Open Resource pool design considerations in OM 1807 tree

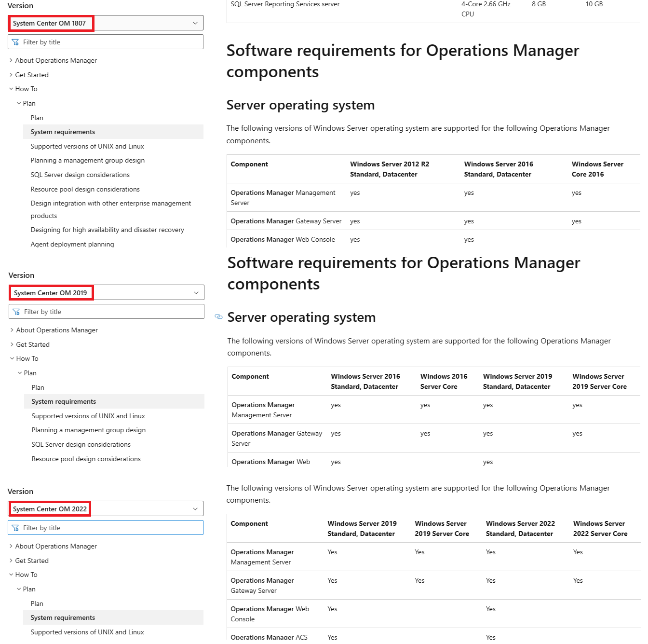tap(85, 189)
